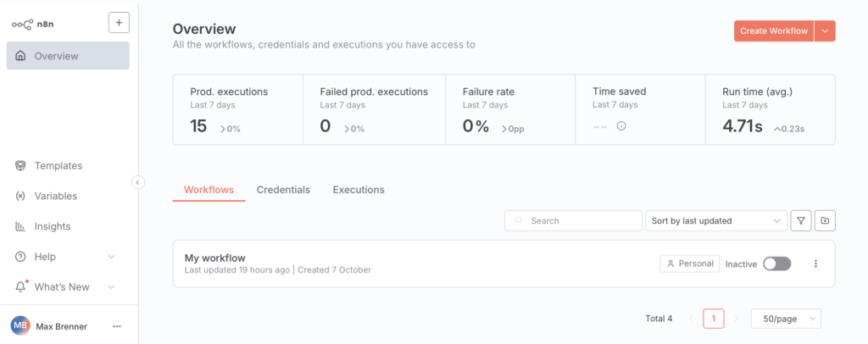Click the Time saved info icon

coord(621,126)
